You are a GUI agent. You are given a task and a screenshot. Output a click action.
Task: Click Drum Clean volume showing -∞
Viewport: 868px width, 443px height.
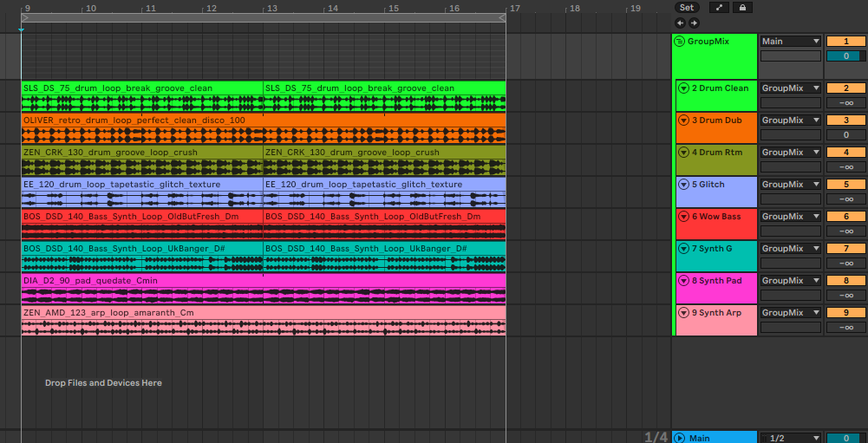[845, 102]
